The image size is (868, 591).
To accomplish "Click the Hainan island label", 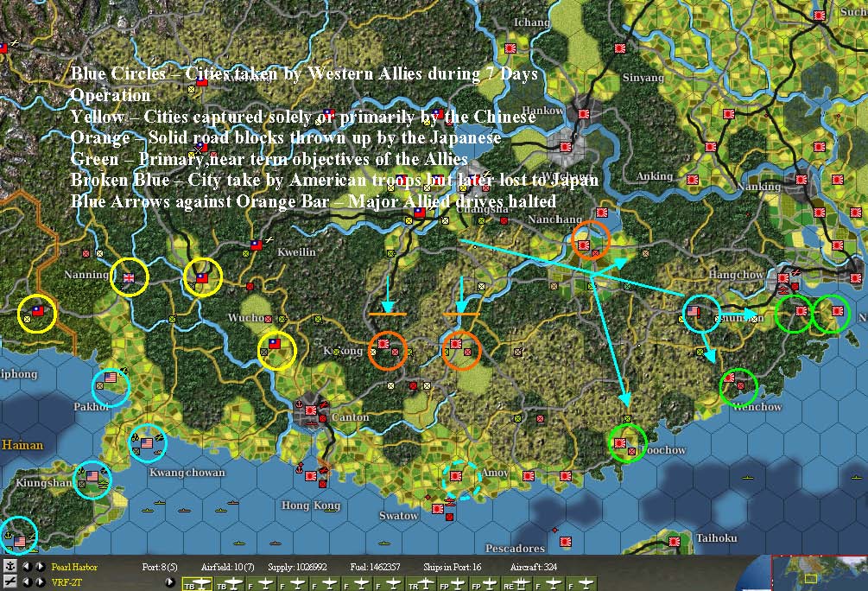I will 22,445.
